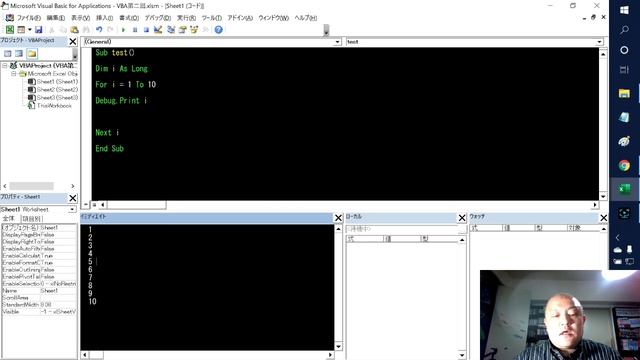Screen dimensions: 640x360
Task: Open the Help menu (ヘルプ)
Action: coord(306,18)
